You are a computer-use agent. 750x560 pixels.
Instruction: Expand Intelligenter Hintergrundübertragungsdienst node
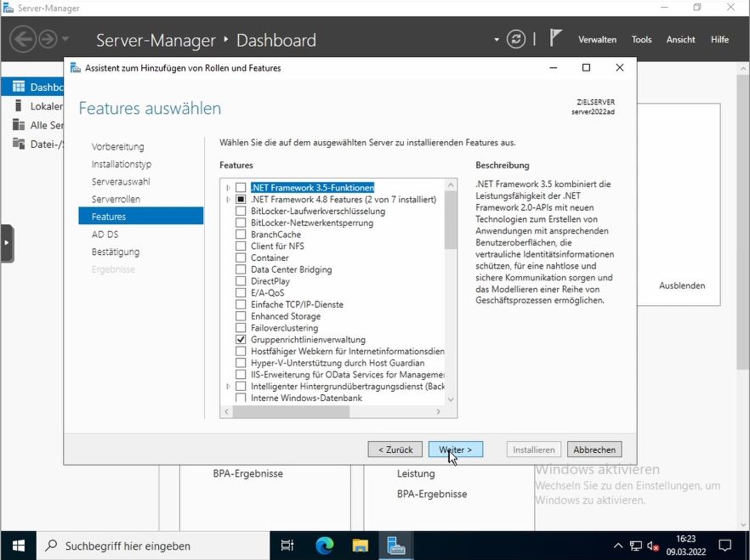point(228,386)
